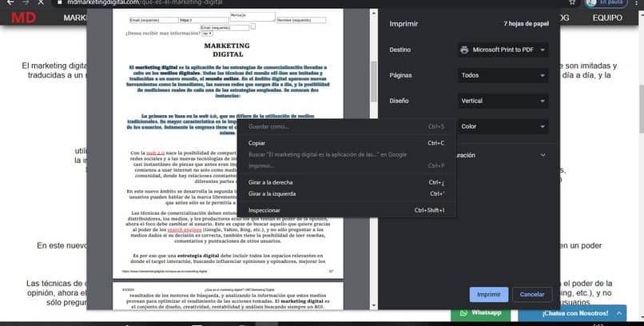Choose Girar a la izquierda

point(346,194)
